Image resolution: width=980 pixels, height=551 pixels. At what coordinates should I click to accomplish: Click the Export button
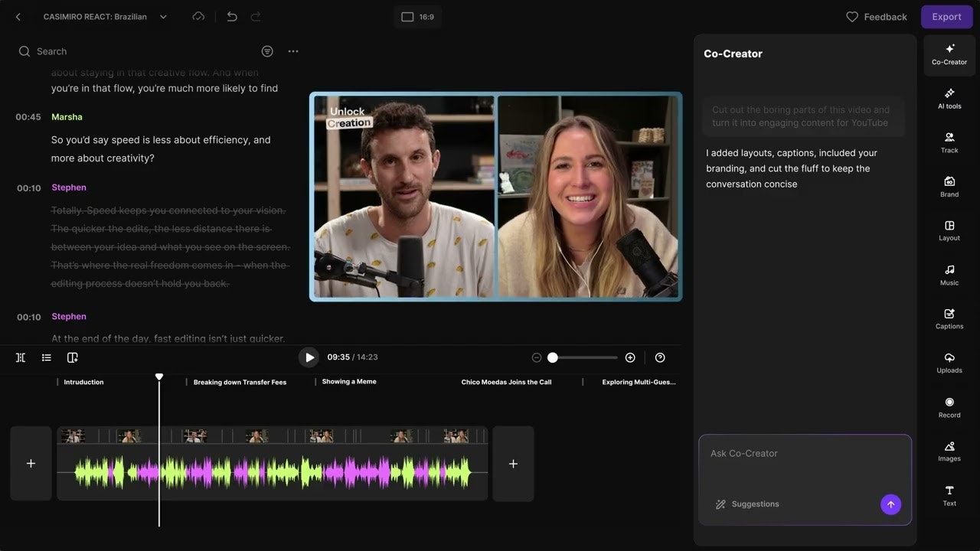tap(946, 16)
